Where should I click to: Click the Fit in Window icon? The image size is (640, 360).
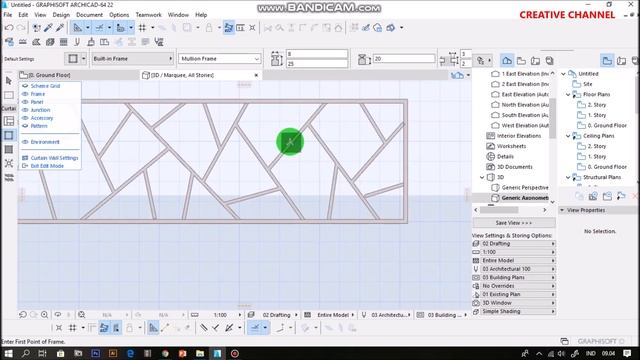(82, 315)
